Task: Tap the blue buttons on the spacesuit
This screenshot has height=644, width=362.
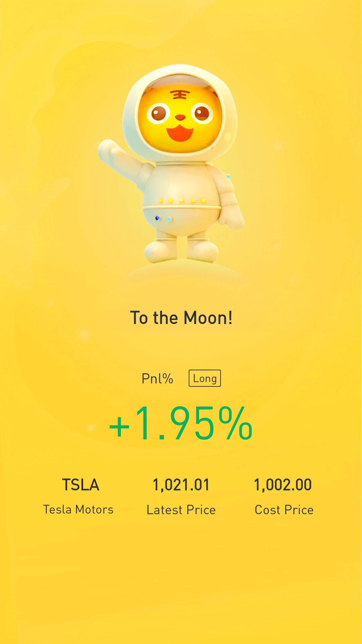Action: [164, 219]
